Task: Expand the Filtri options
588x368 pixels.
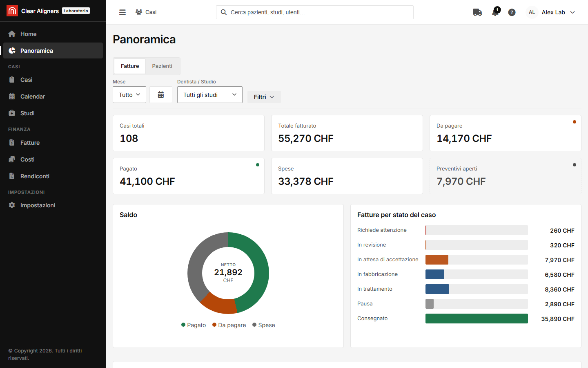Action: pos(264,97)
